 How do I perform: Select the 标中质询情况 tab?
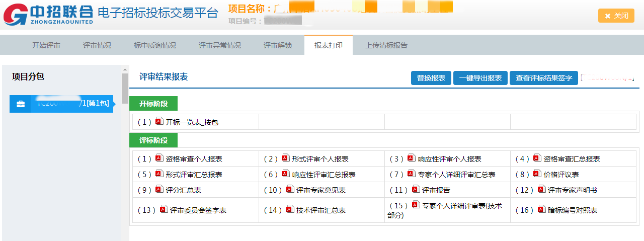coord(155,45)
